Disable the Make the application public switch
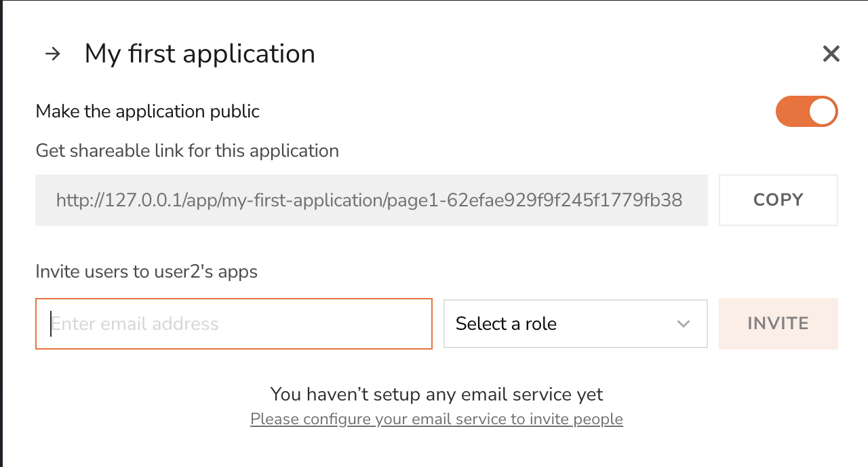Viewport: 868px width, 467px height. tap(806, 111)
